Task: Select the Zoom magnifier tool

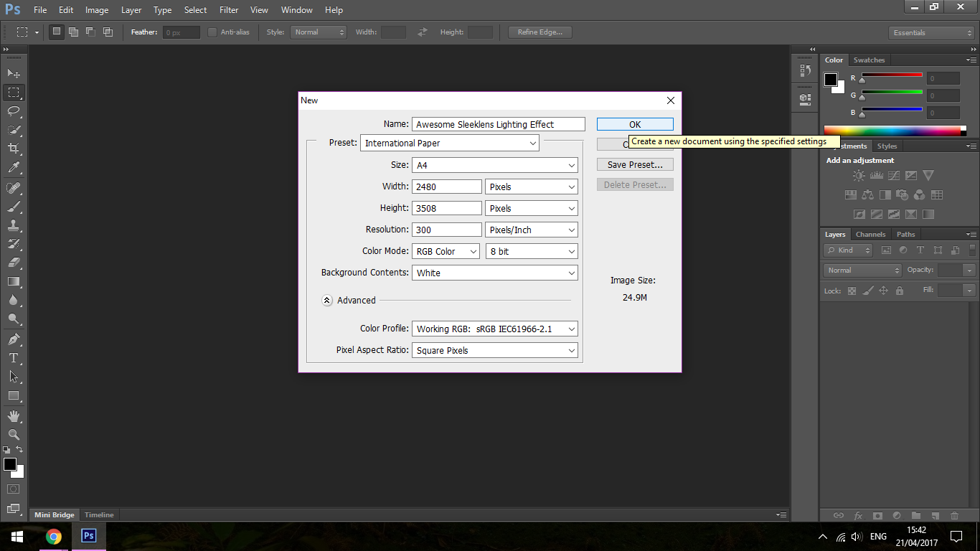Action: (14, 435)
